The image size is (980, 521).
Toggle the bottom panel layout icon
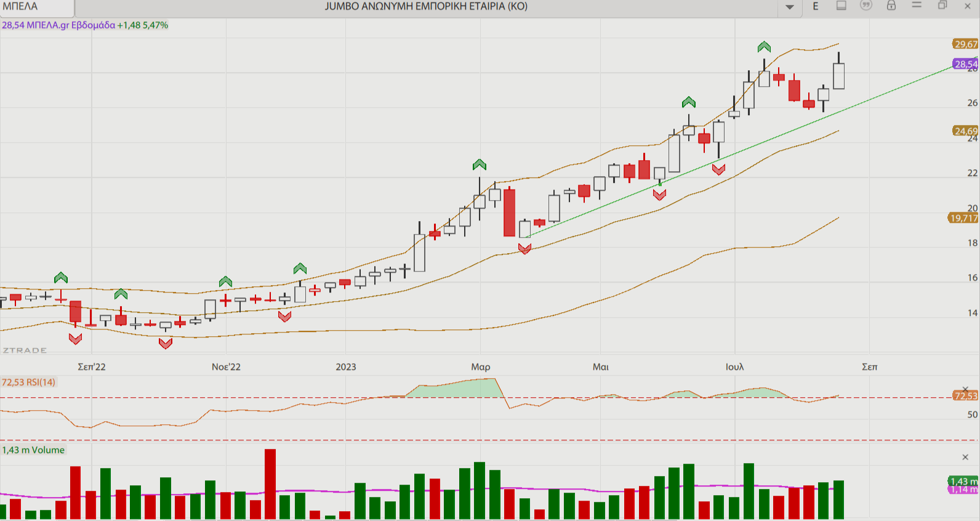841,6
